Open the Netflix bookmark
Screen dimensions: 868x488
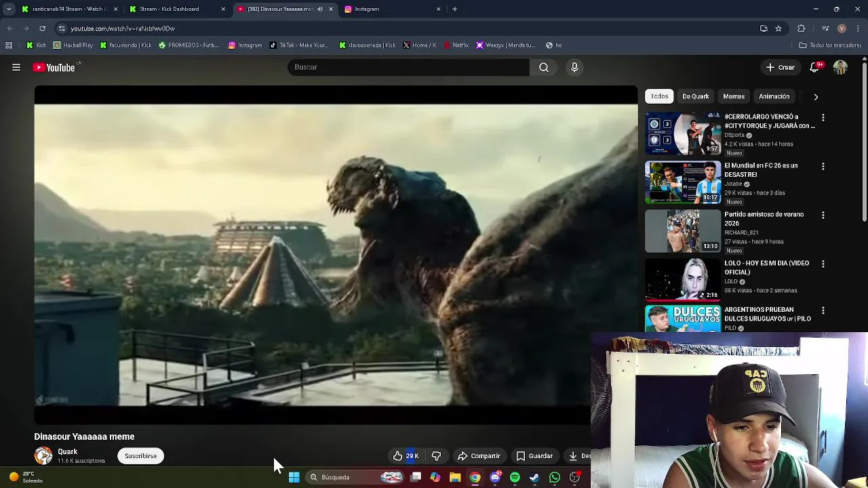click(x=456, y=45)
